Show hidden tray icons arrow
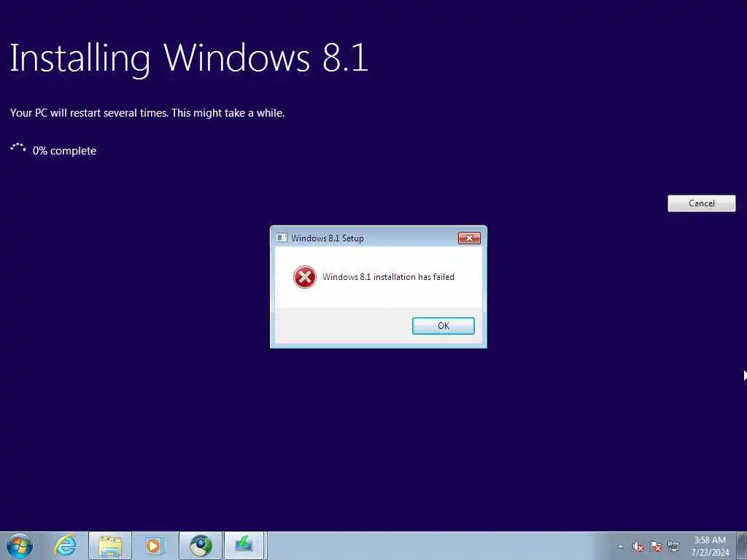This screenshot has width=747, height=560. coord(620,547)
